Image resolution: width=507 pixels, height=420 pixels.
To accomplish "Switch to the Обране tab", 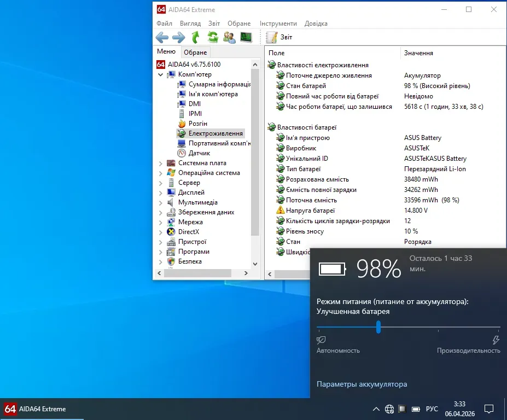I will pyautogui.click(x=195, y=52).
